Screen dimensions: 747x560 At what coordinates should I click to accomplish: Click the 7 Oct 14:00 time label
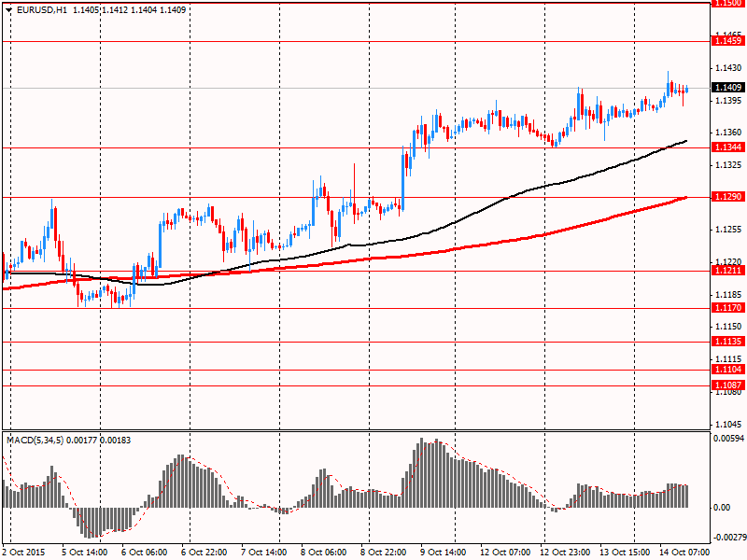point(264,553)
